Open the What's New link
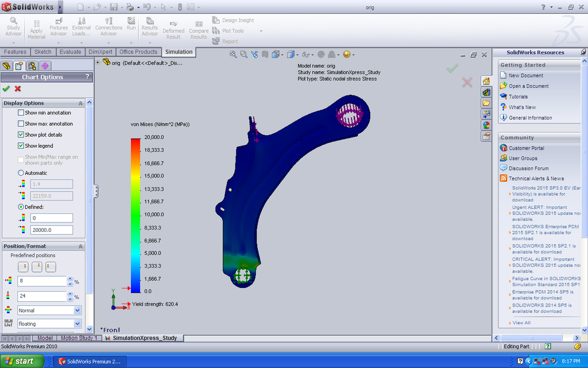The width and height of the screenshot is (588, 368). click(x=522, y=107)
